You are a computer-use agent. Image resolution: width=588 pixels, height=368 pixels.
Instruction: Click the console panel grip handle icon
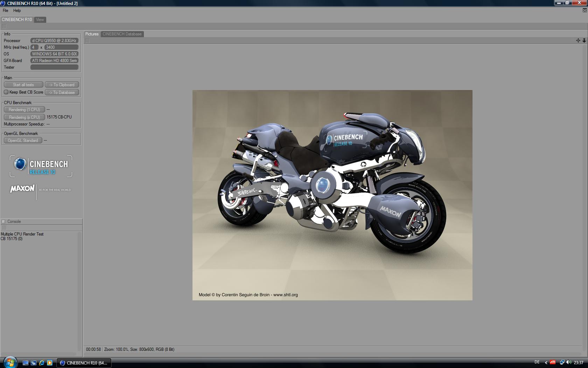[x=4, y=228]
